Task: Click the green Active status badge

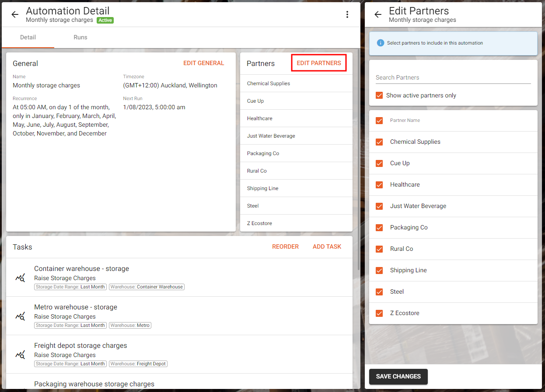Action: coord(105,20)
